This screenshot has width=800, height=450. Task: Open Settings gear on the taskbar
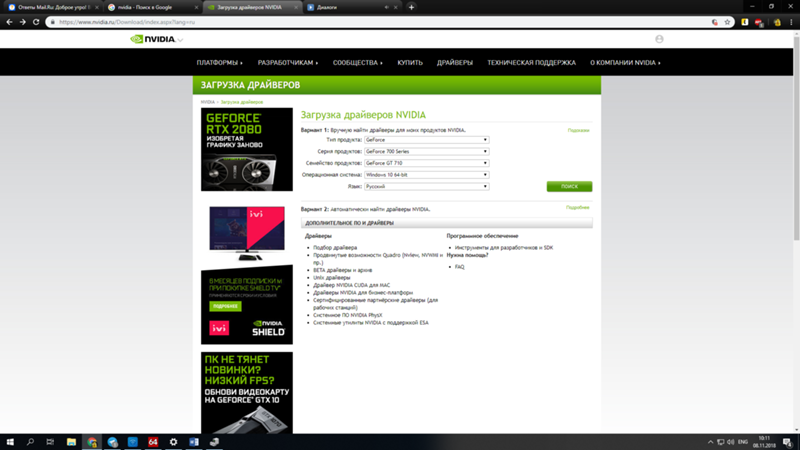coord(173,442)
